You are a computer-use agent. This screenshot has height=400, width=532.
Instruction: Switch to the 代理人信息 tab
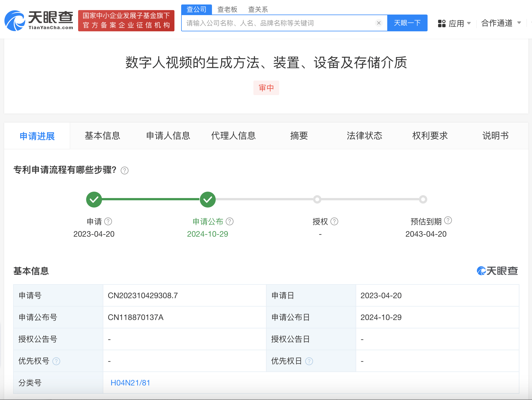(x=234, y=136)
